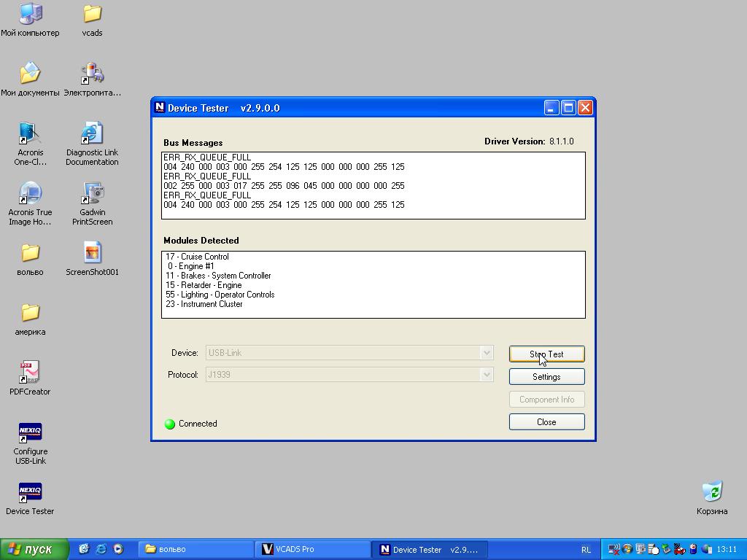Switch to вольво taskbar window
This screenshot has width=747, height=560.
[x=196, y=549]
